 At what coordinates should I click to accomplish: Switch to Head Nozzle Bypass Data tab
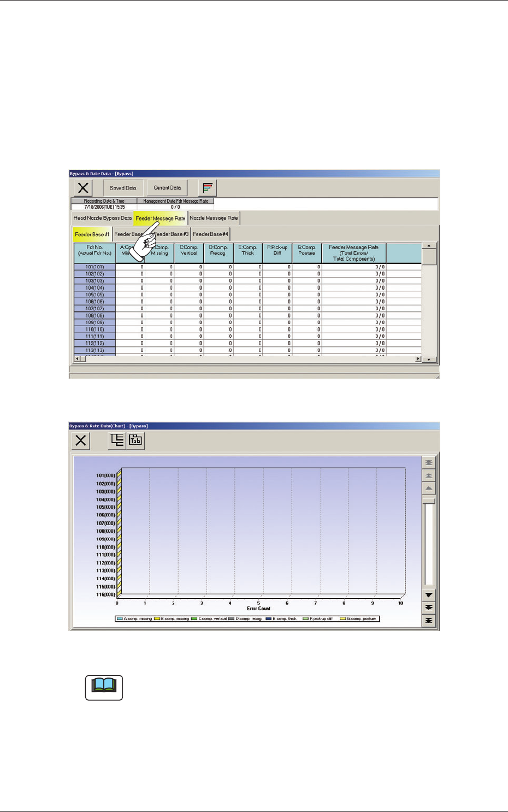click(x=102, y=218)
